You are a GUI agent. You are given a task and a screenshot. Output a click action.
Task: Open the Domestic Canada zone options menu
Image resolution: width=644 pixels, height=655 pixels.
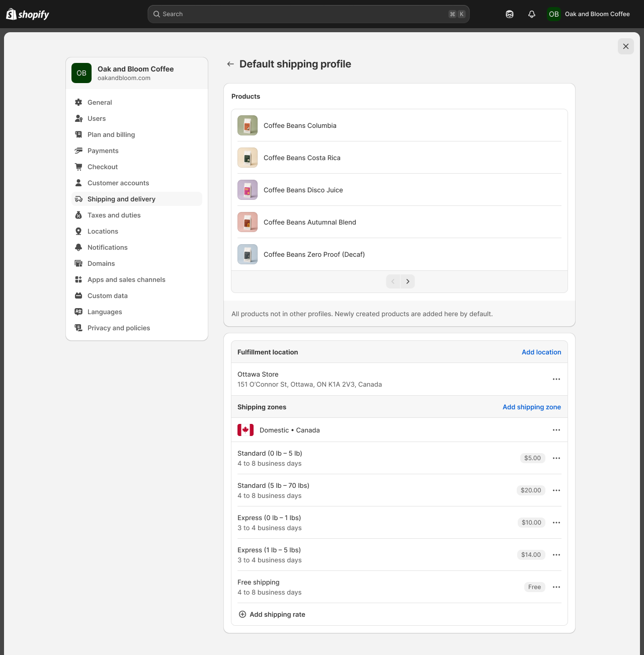(556, 430)
